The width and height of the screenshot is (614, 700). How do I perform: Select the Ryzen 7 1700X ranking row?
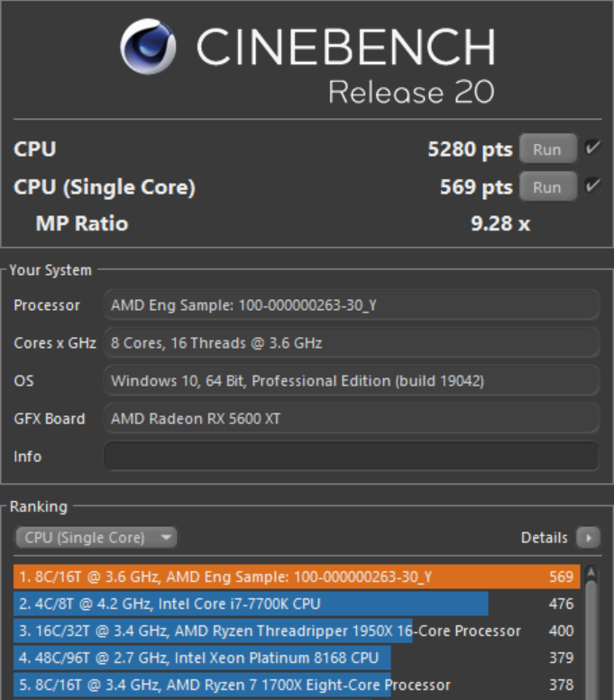click(x=297, y=685)
